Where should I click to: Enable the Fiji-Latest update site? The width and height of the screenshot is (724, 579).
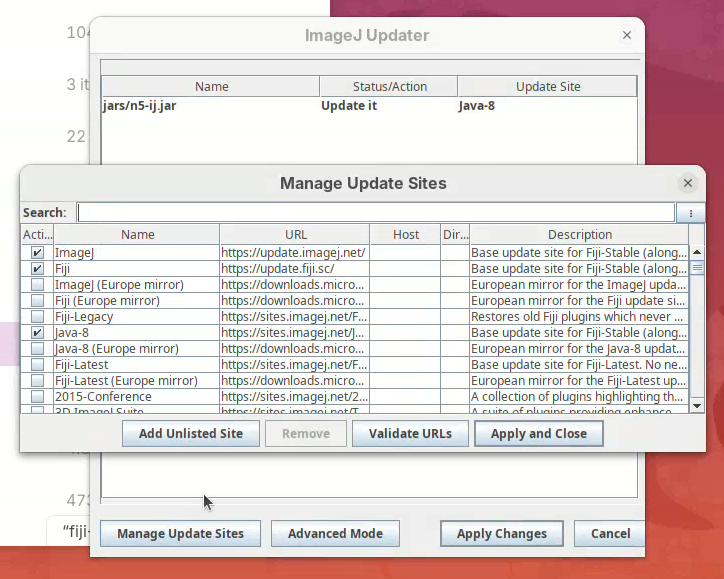click(x=37, y=365)
